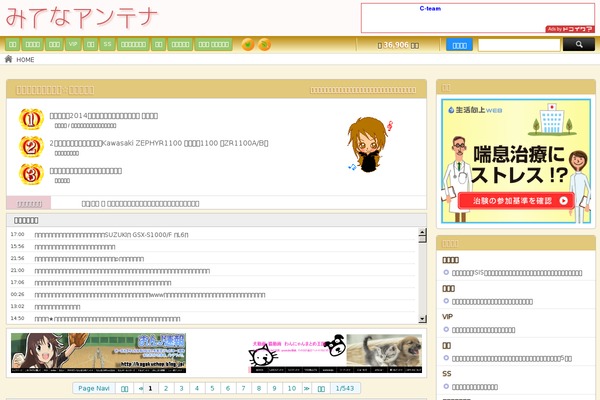Go to page 4 in pagination
The height and width of the screenshot is (400, 600).
coord(197,388)
